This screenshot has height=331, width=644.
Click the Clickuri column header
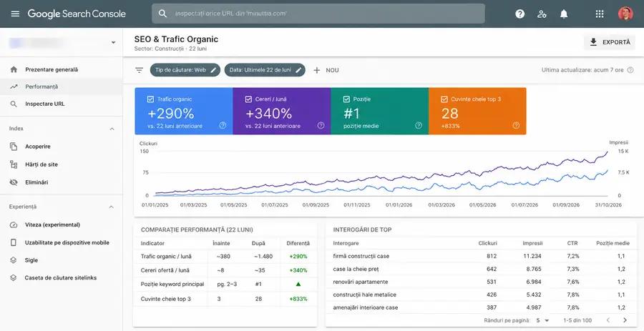coord(487,243)
